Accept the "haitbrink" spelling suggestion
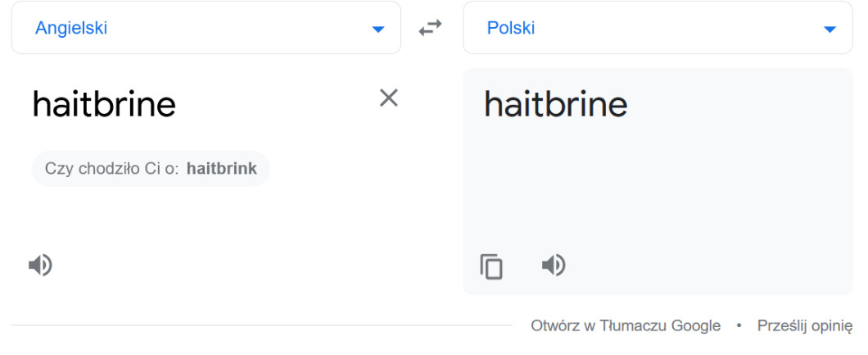This screenshot has width=868, height=355. tap(221, 169)
